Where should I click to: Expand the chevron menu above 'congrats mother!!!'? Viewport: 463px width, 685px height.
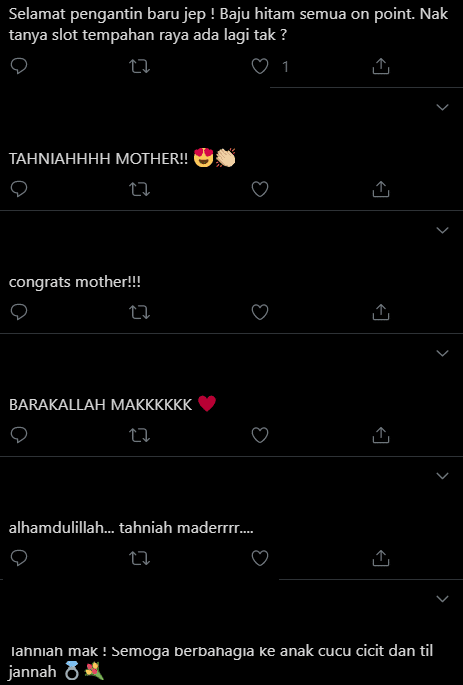point(442,230)
